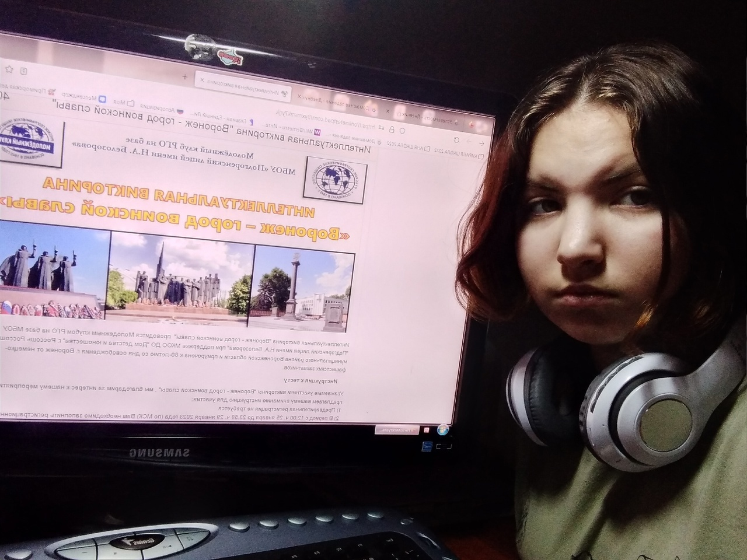Click the browser forward arrow
This screenshot has width=747, height=560.
click(x=469, y=142)
